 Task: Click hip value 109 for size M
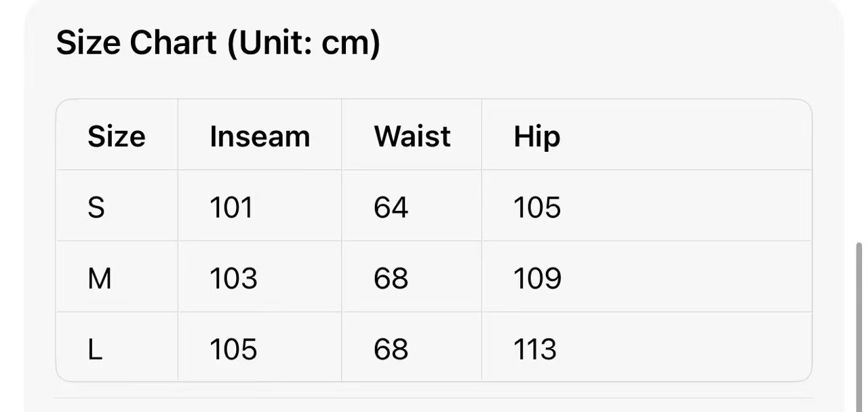537,279
